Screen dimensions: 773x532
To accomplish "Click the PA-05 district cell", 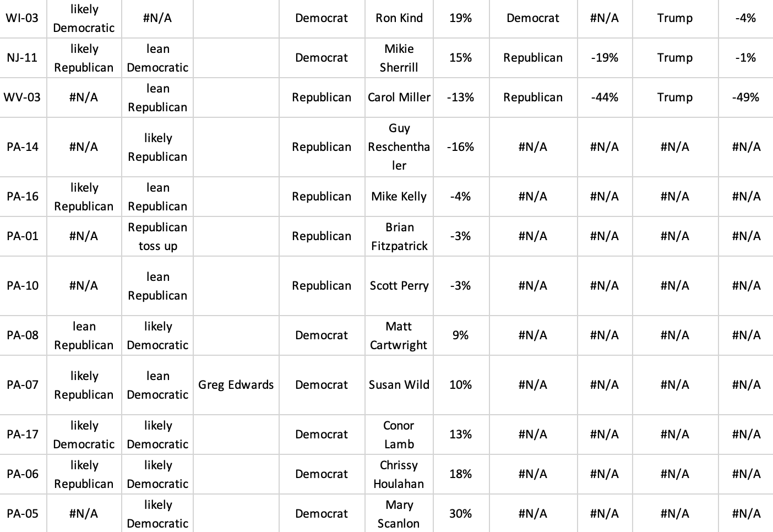I will [23, 514].
